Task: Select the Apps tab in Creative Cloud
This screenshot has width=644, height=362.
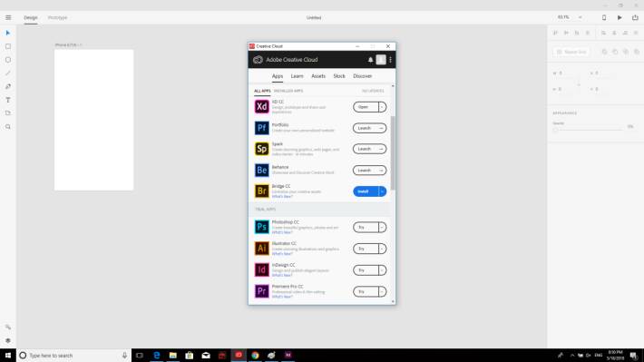Action: click(x=278, y=76)
